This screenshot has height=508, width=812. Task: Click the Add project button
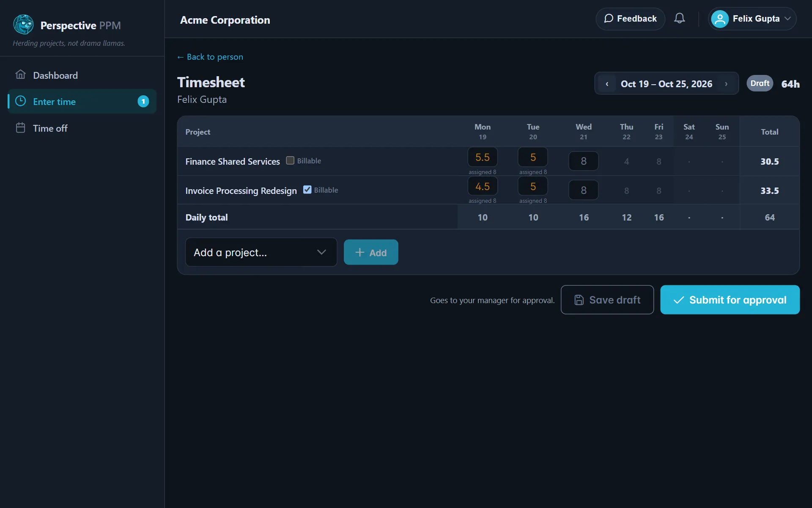371,252
